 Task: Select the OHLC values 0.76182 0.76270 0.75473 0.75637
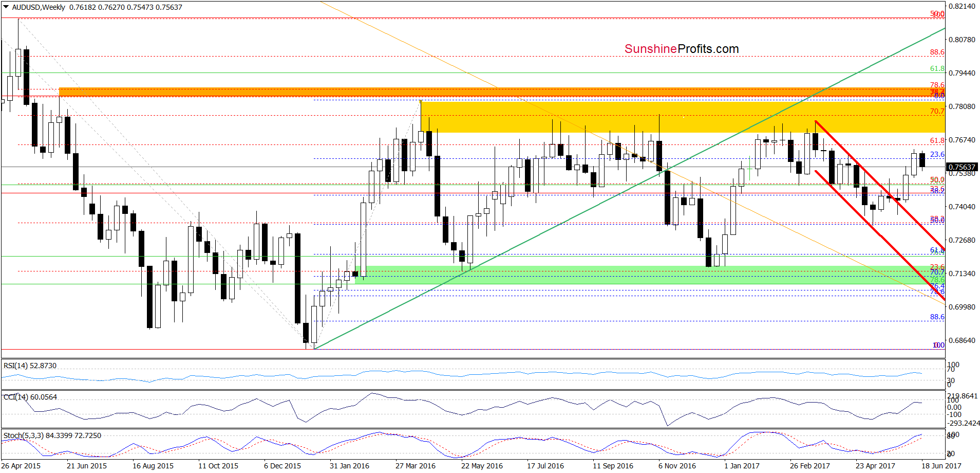point(126,7)
